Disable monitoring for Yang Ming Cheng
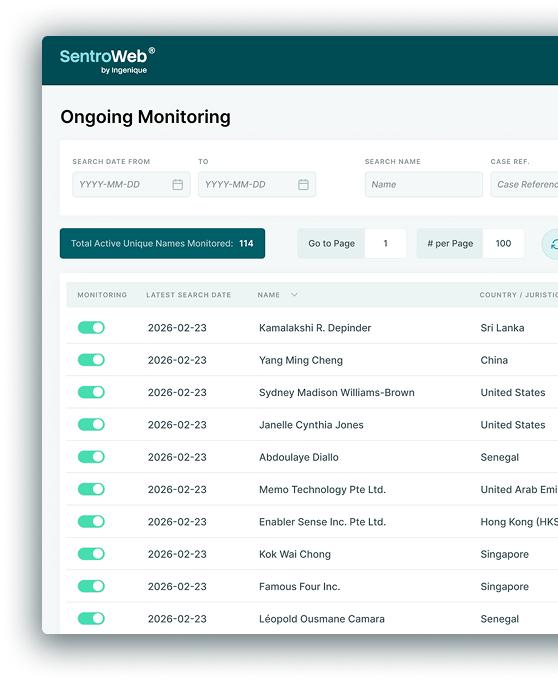 coord(91,360)
